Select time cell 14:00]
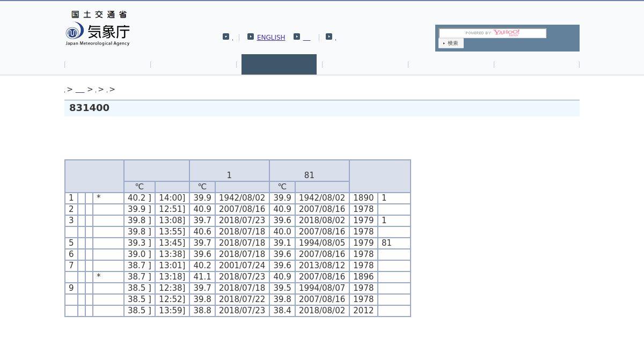This screenshot has height=338, width=644. (x=172, y=198)
